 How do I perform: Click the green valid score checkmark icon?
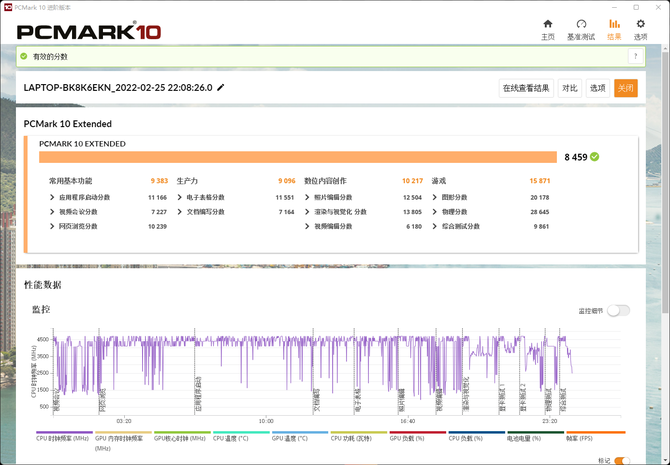pyautogui.click(x=595, y=157)
